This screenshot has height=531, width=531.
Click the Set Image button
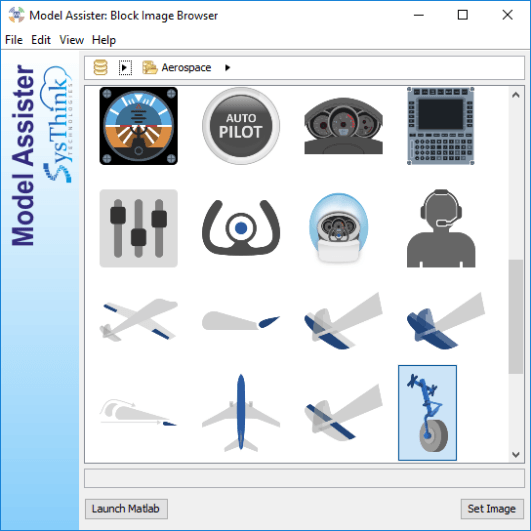[x=492, y=509]
